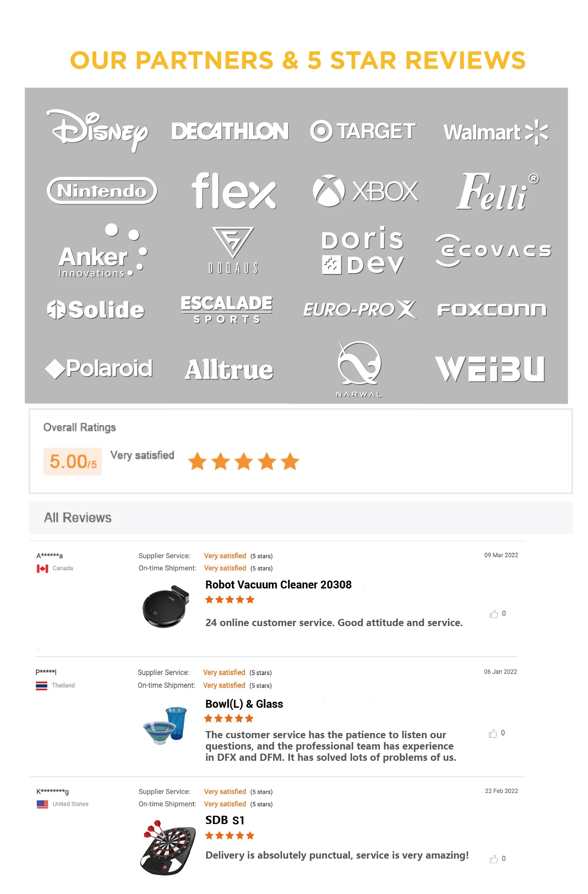
Task: Click the Polaroid logo
Action: pos(99,368)
